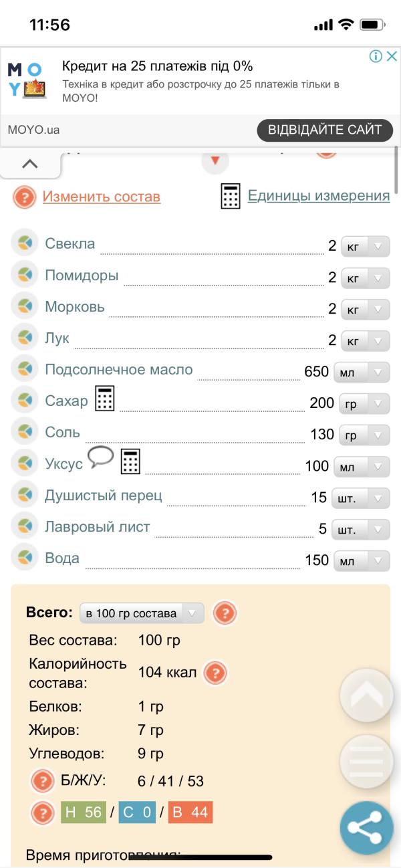Click the question icon beside Б/Ж/У
Screen dimensions: 401x868
click(42, 780)
